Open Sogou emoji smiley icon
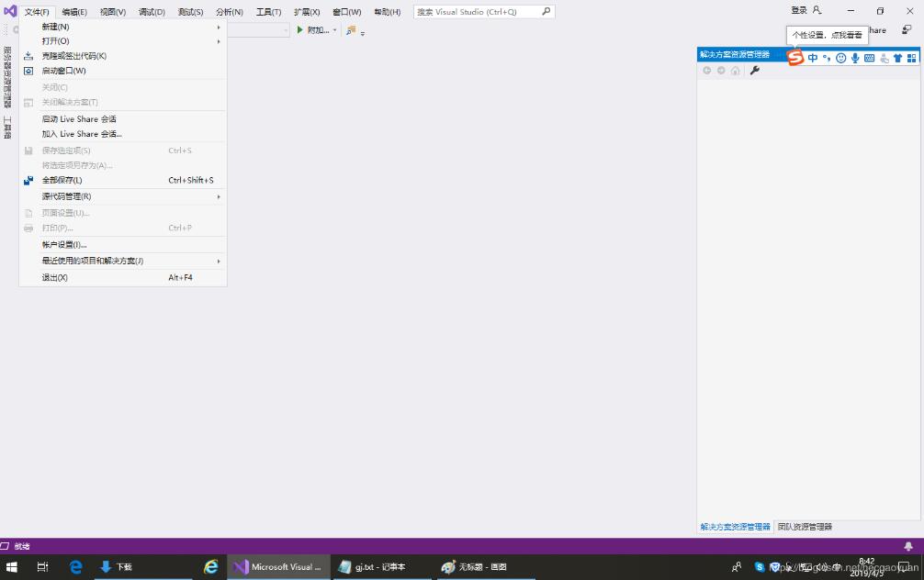The width and height of the screenshot is (924, 580). (841, 58)
